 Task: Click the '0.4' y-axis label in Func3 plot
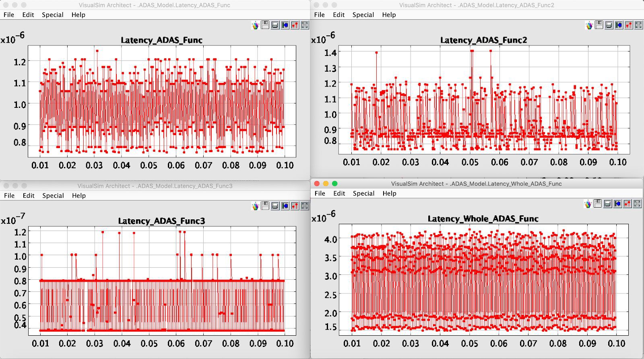(x=21, y=325)
